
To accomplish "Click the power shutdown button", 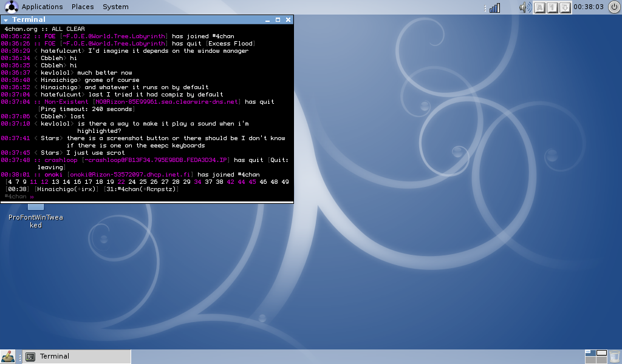I will [x=614, y=7].
